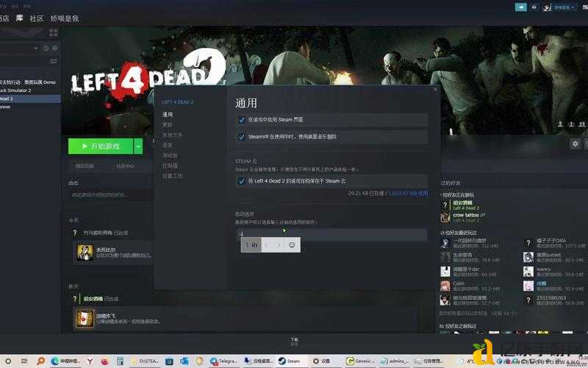This screenshot has height=368, width=588.
Task: Click the 油桶炸飞 achievement icon
Action: click(85, 319)
